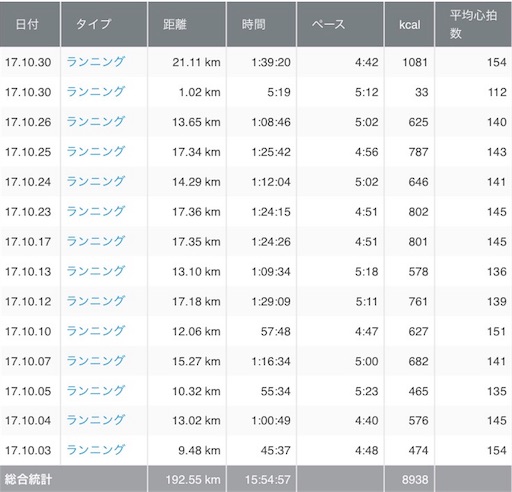Open the 1.02 km ランニング activity link

coord(96,92)
